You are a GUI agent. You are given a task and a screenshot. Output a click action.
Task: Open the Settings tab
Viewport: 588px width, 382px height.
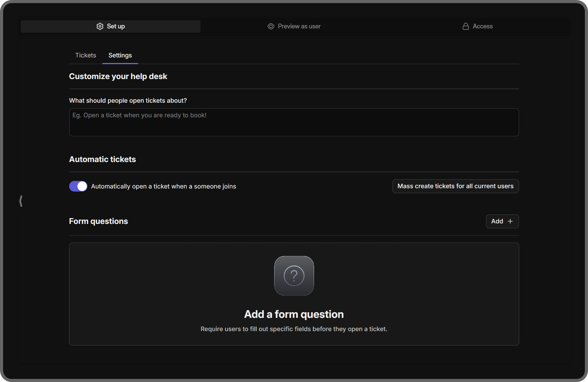point(120,55)
